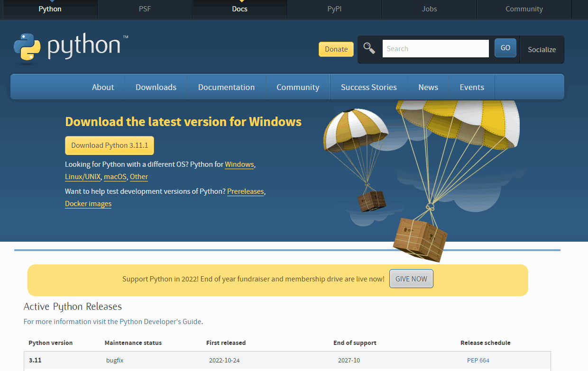588x371 pixels.
Task: Focus the Search input field
Action: pyautogui.click(x=435, y=48)
